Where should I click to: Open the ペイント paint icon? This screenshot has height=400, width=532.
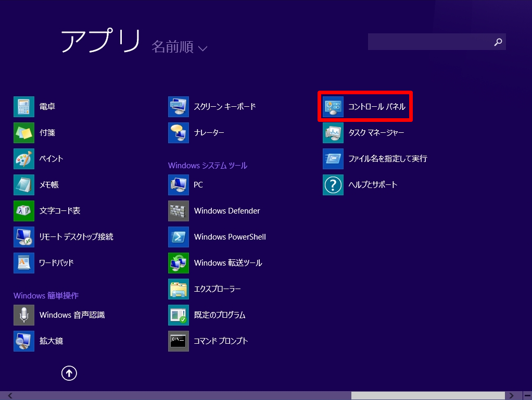point(24,158)
